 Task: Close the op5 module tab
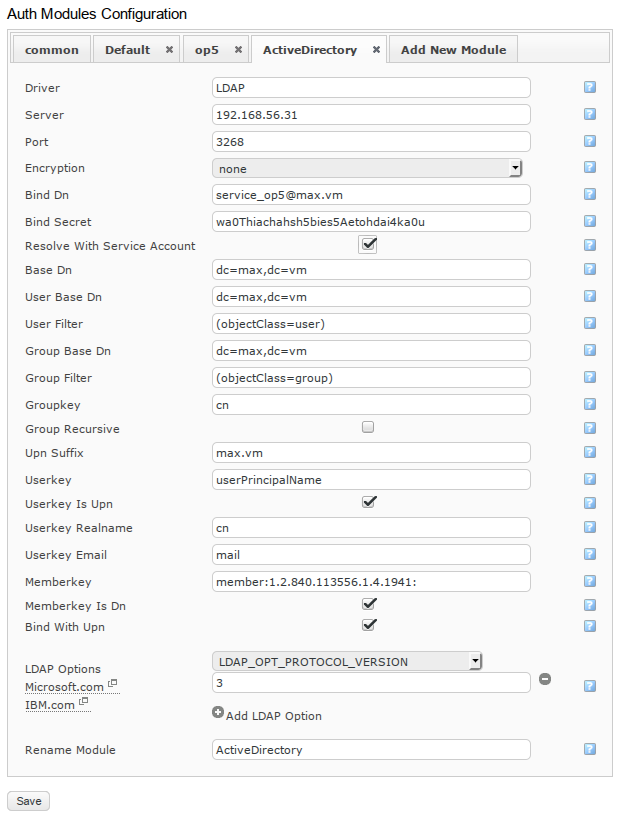(238, 50)
